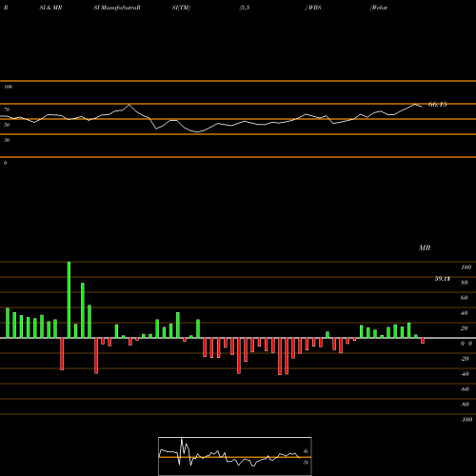This screenshot has width=476, height=476.
Task: Click the 59.18 value in MR panel
Action: (443, 279)
